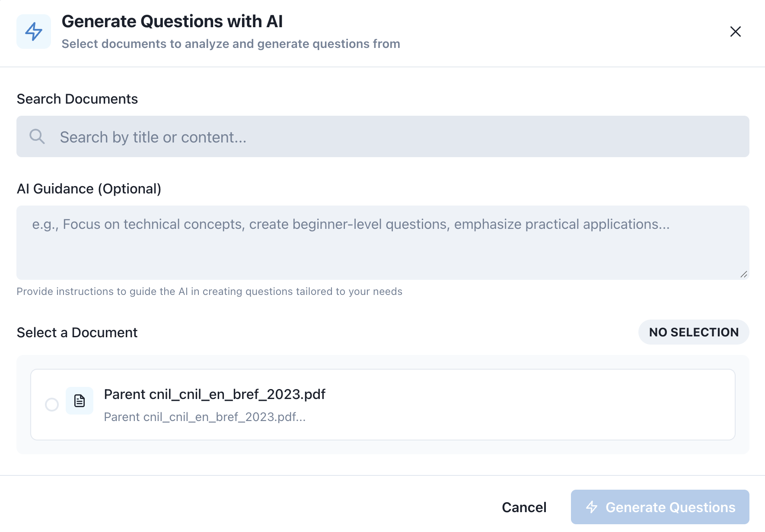The image size is (765, 532).
Task: Click the textarea resize handle at bottom right
Action: click(x=744, y=274)
